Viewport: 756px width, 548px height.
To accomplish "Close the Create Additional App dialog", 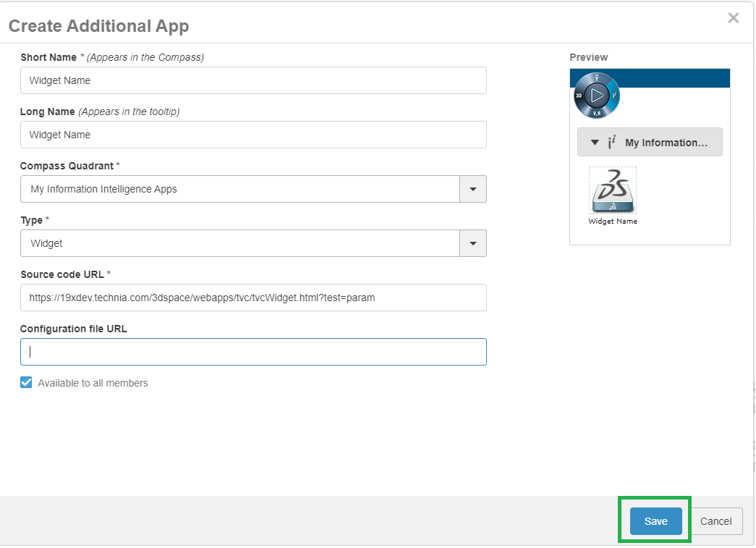I will (x=733, y=18).
